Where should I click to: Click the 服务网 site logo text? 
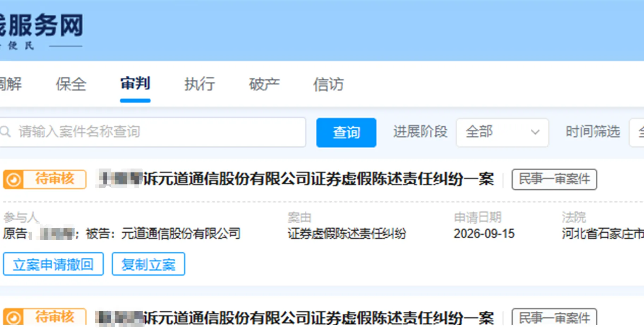(42, 25)
